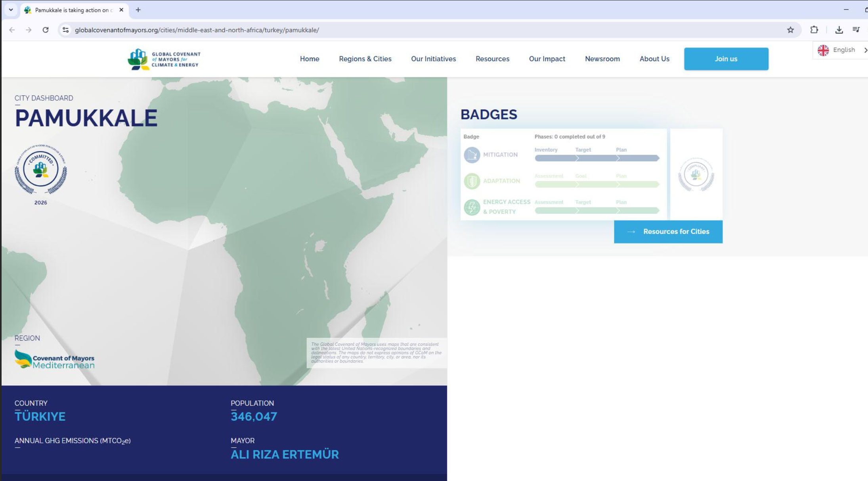The image size is (868, 481).
Task: Go to the Newsroom page
Action: (602, 59)
